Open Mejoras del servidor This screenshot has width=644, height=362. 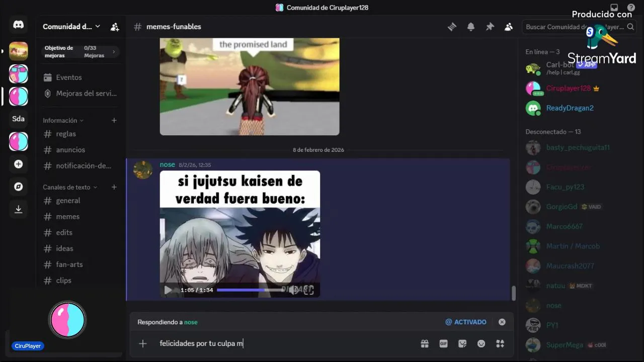[x=80, y=94]
